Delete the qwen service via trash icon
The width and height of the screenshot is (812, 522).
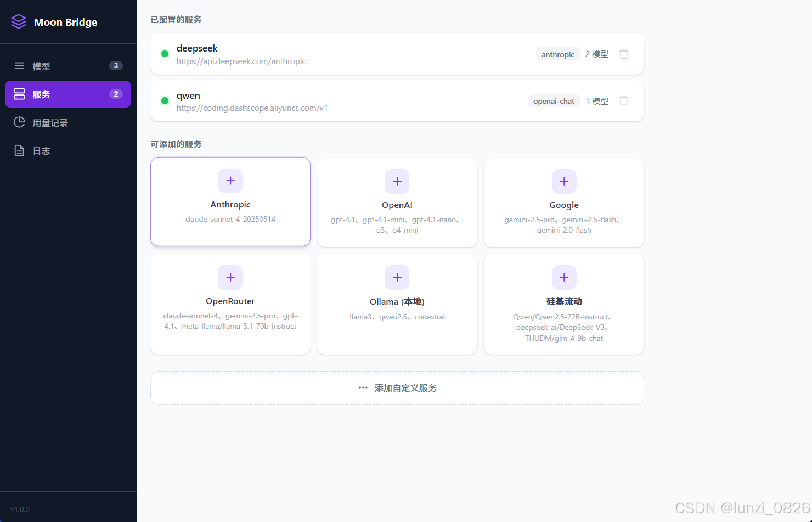click(x=624, y=100)
